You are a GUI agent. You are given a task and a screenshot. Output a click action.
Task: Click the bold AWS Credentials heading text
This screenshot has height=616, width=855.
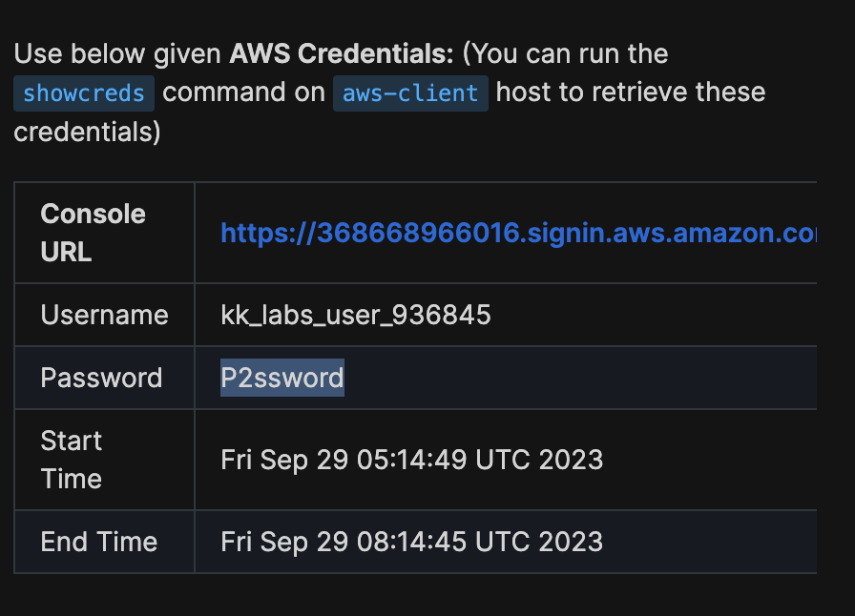pos(341,53)
